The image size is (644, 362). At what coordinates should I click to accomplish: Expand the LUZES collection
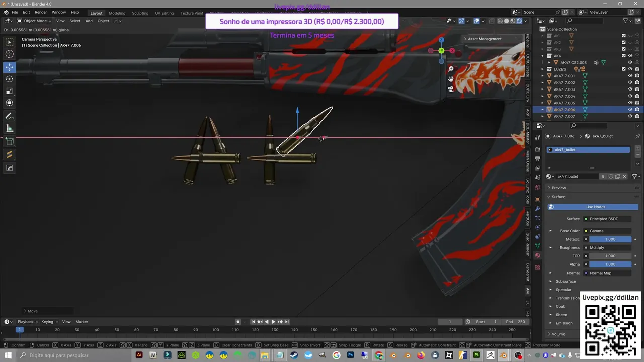point(542,69)
